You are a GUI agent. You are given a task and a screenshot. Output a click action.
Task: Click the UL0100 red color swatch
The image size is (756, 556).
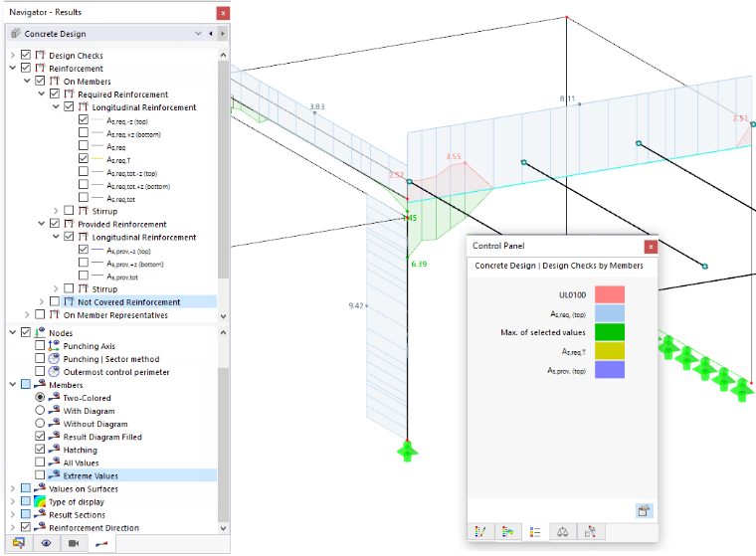click(x=610, y=294)
